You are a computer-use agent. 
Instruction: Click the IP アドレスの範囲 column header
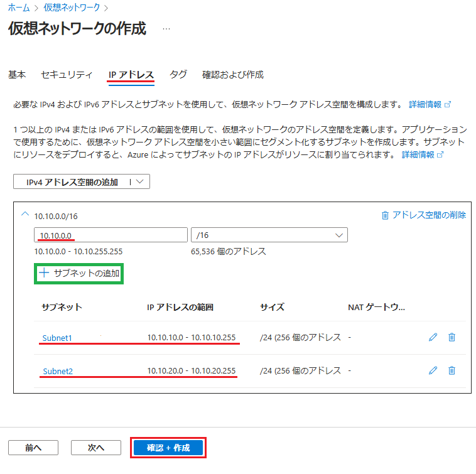coord(180,307)
